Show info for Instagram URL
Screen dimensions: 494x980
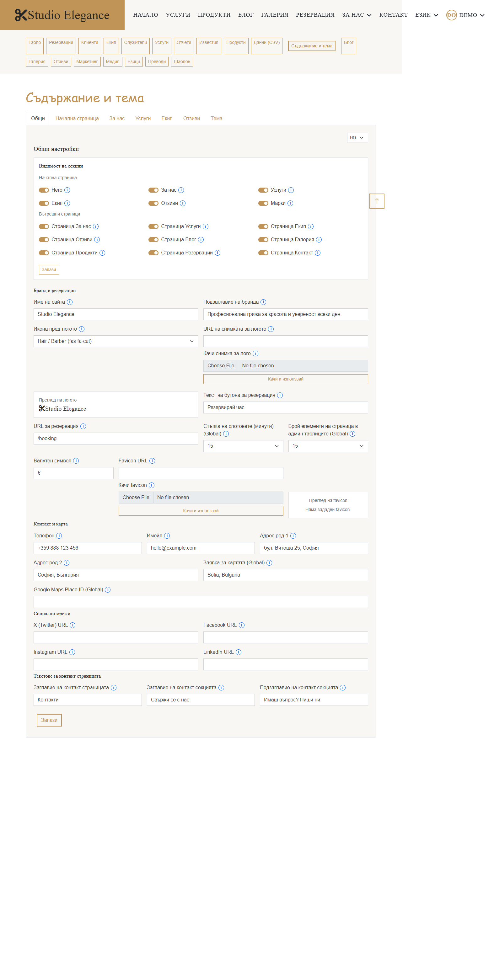(x=72, y=652)
